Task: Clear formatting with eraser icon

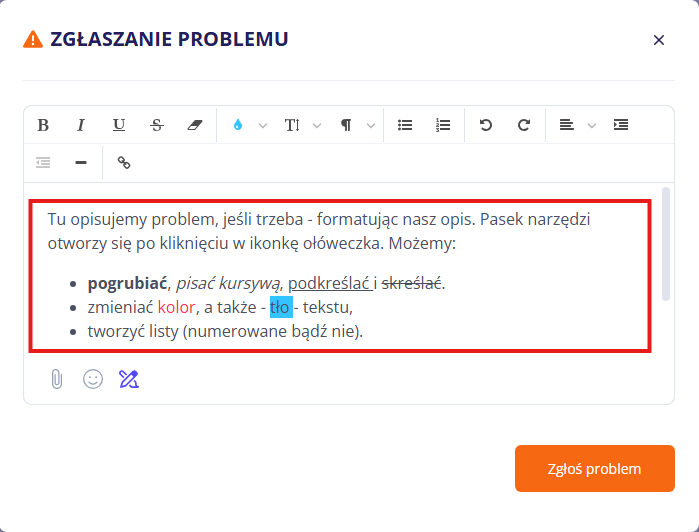Action: pos(194,125)
